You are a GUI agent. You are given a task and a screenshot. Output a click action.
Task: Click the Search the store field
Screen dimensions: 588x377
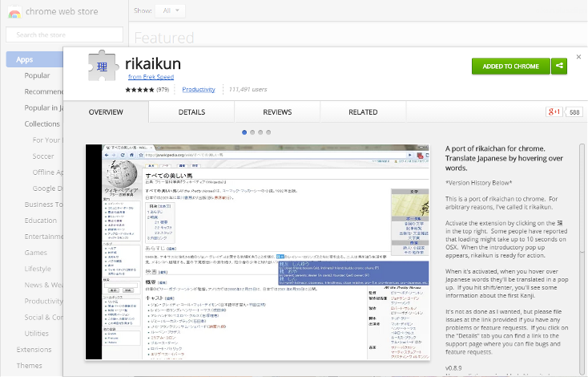coord(65,34)
